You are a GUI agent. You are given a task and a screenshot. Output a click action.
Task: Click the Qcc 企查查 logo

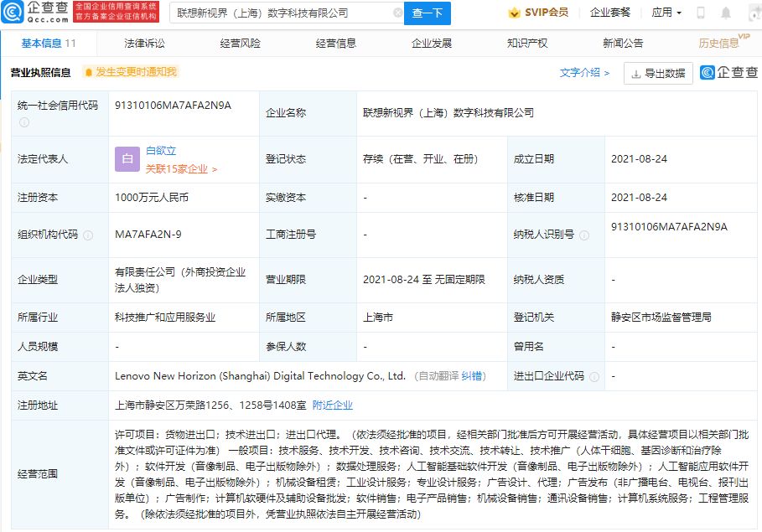(x=36, y=12)
